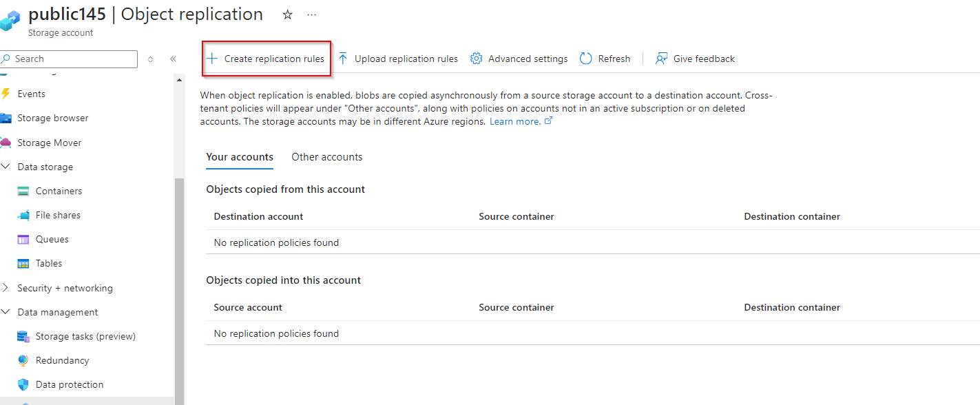This screenshot has height=405, width=980.
Task: Select the Your accounts tab
Action: pos(240,157)
